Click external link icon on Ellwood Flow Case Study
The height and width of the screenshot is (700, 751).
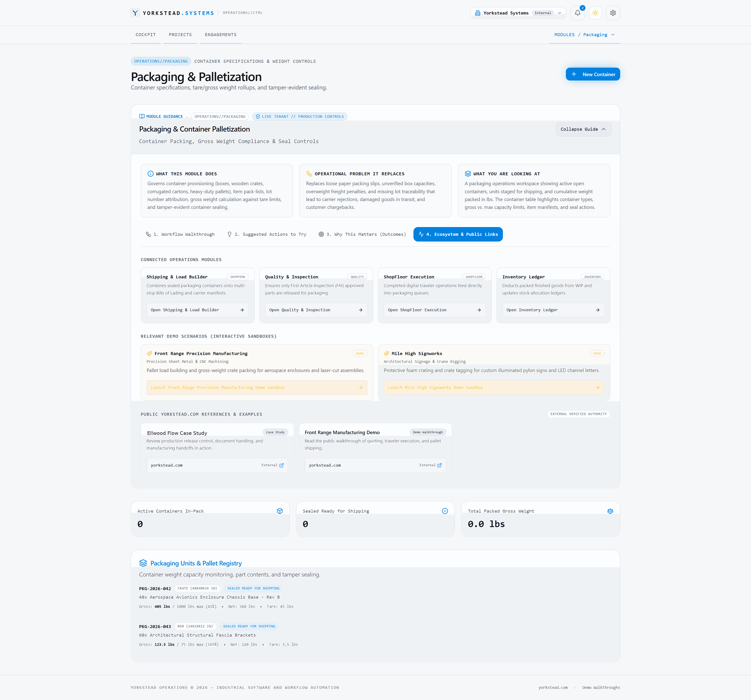click(281, 465)
